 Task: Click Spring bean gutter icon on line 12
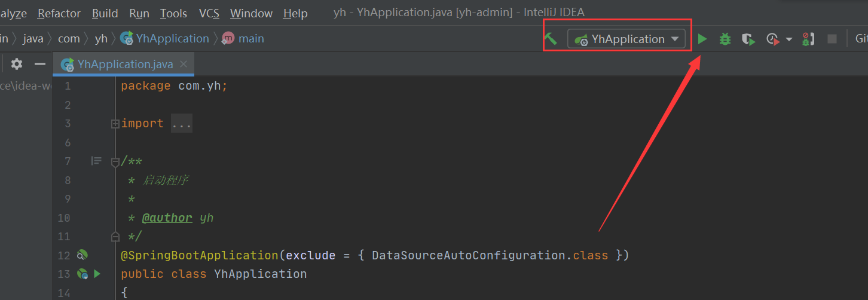pyautogui.click(x=82, y=255)
